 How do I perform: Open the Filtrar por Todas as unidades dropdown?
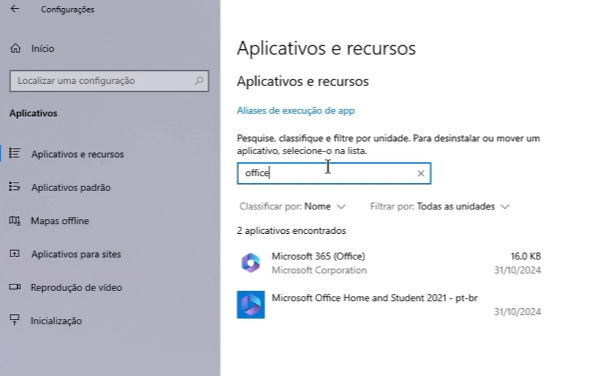coord(440,206)
